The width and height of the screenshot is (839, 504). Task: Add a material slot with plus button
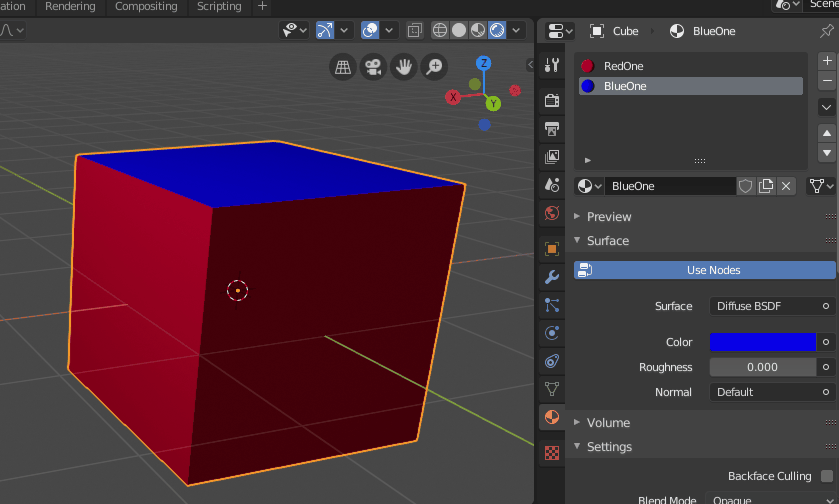pyautogui.click(x=827, y=61)
